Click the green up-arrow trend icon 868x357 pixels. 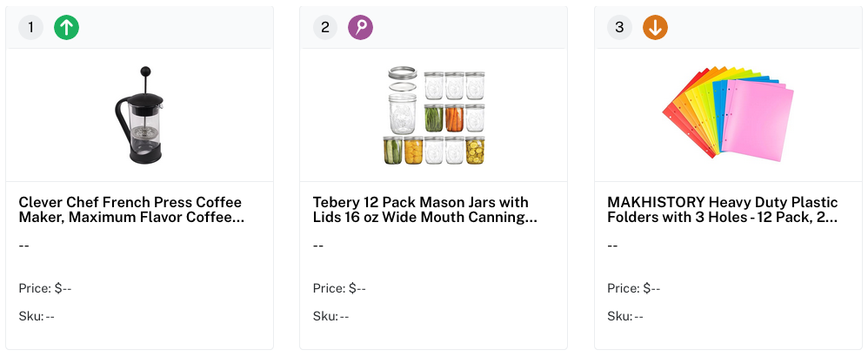[x=66, y=28]
